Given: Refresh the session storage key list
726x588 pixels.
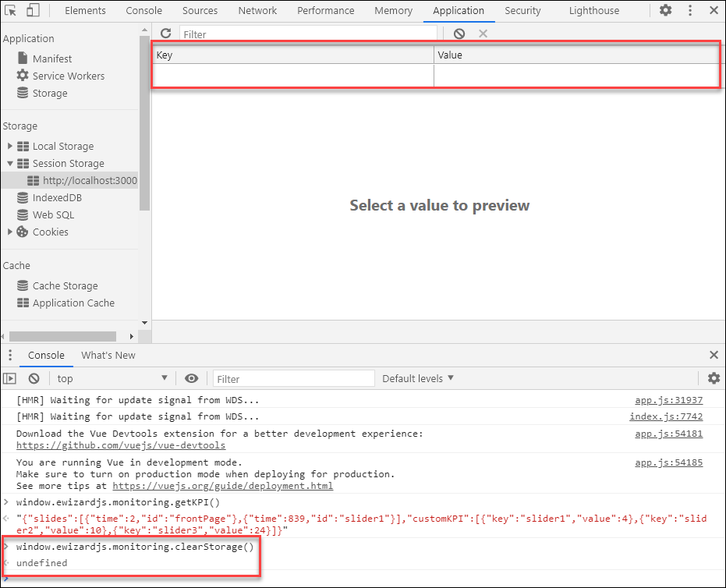Looking at the screenshot, I should click(x=165, y=34).
